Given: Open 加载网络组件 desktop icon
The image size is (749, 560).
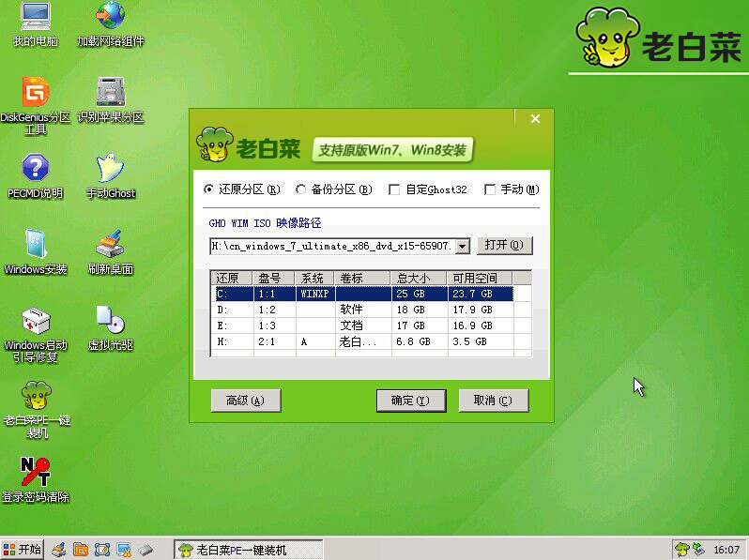Looking at the screenshot, I should point(111,23).
